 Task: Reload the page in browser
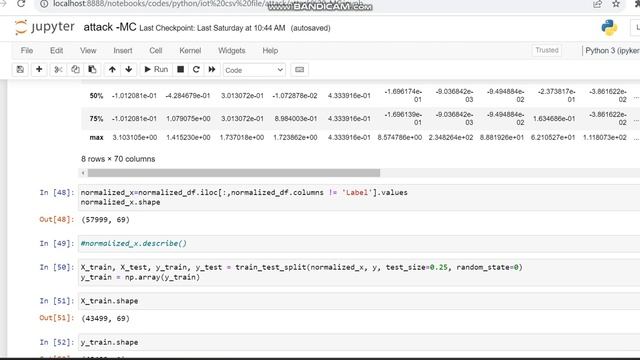tap(21, 4)
